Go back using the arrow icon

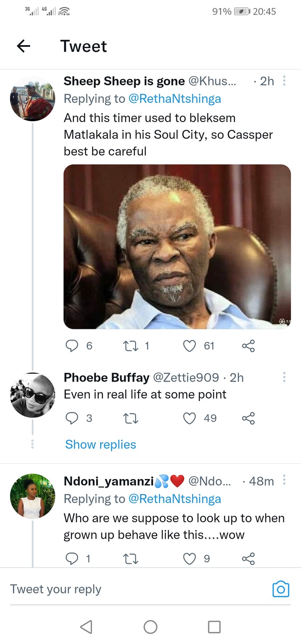pos(23,46)
